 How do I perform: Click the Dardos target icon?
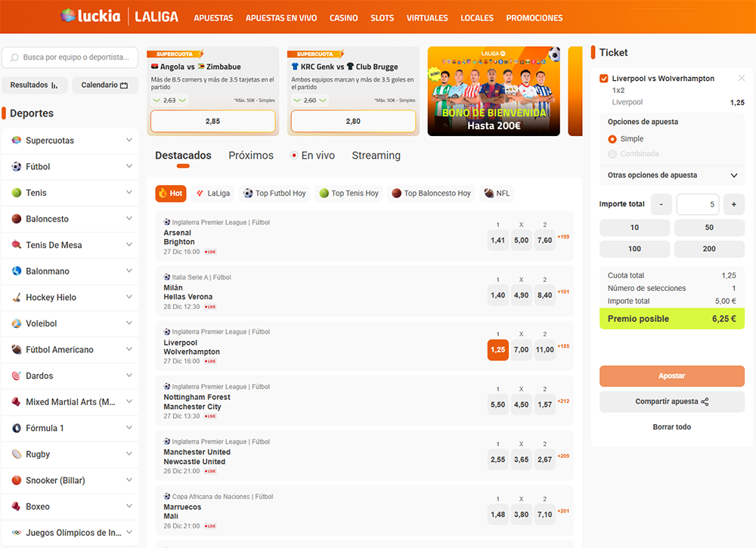click(17, 376)
